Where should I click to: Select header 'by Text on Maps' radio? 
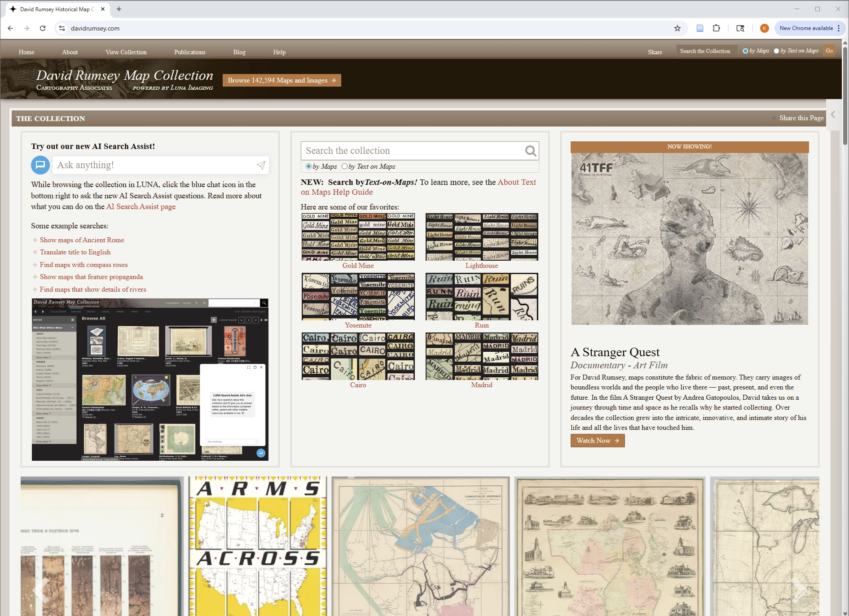pyautogui.click(x=776, y=51)
